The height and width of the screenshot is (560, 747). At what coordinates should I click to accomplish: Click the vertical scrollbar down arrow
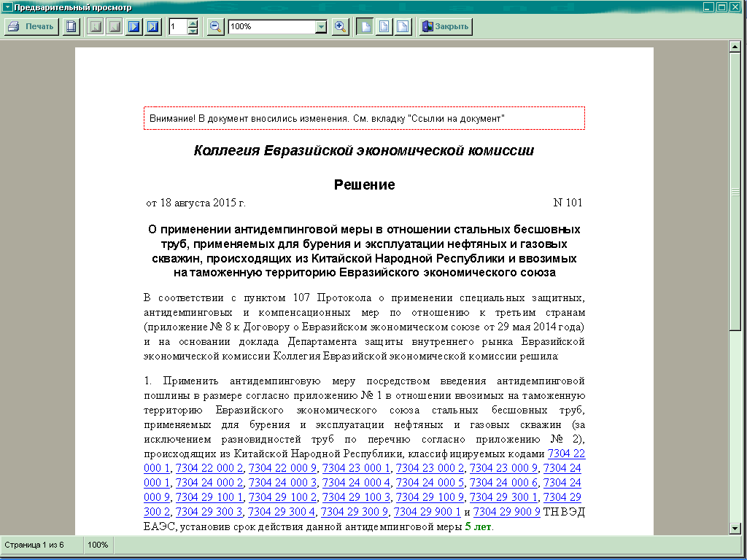735,528
